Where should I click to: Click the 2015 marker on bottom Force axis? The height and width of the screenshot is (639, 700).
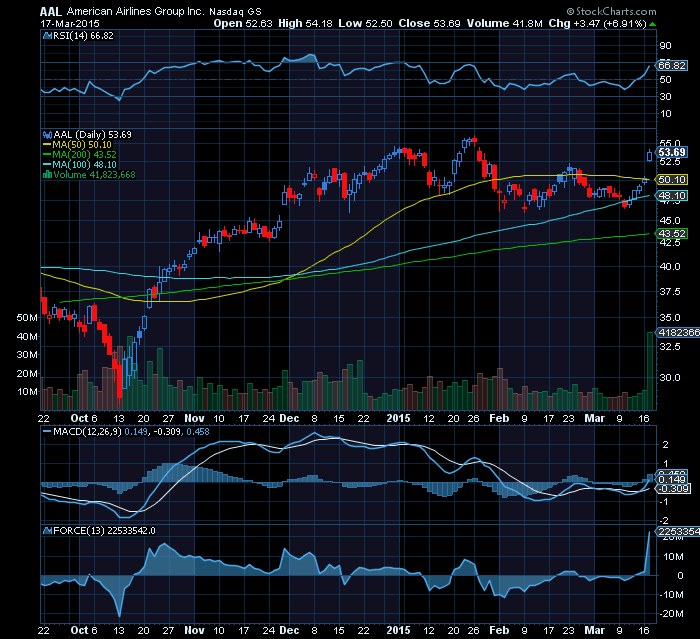click(398, 631)
